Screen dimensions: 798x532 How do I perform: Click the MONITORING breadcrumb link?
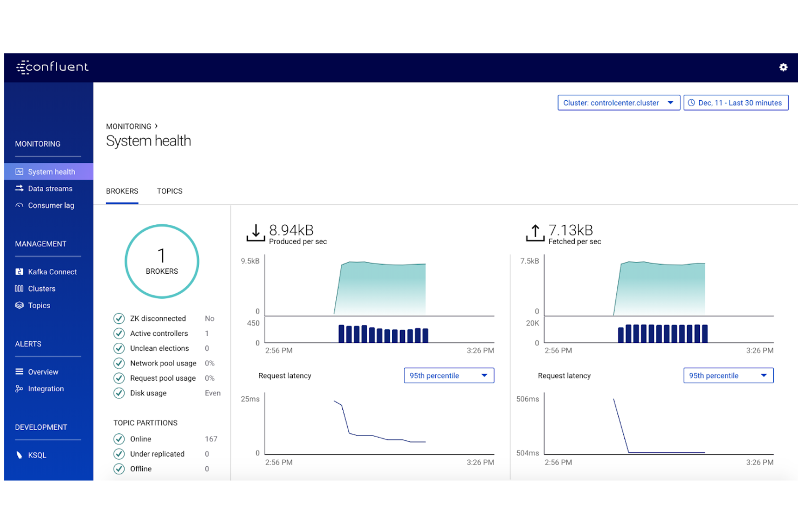tap(129, 126)
